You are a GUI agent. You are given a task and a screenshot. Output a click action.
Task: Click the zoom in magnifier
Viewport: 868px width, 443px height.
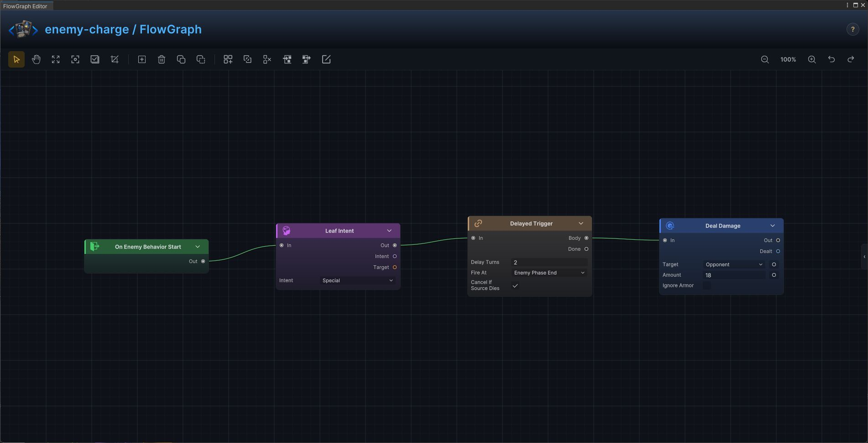pos(812,59)
